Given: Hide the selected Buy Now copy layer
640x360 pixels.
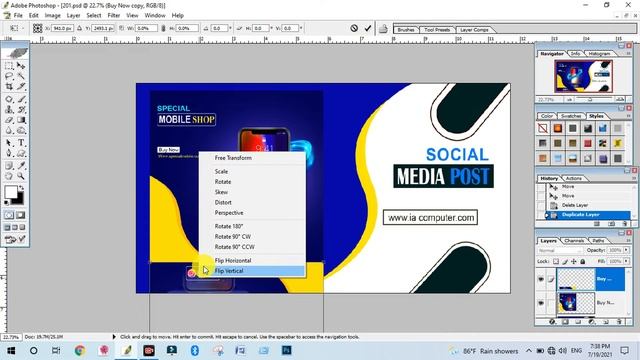Looking at the screenshot, I should 541,279.
